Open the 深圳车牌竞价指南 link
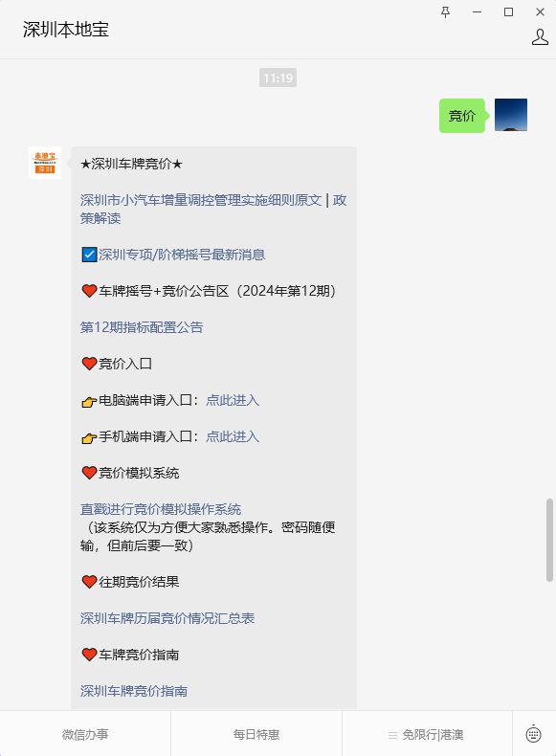556x756 pixels. tap(134, 691)
